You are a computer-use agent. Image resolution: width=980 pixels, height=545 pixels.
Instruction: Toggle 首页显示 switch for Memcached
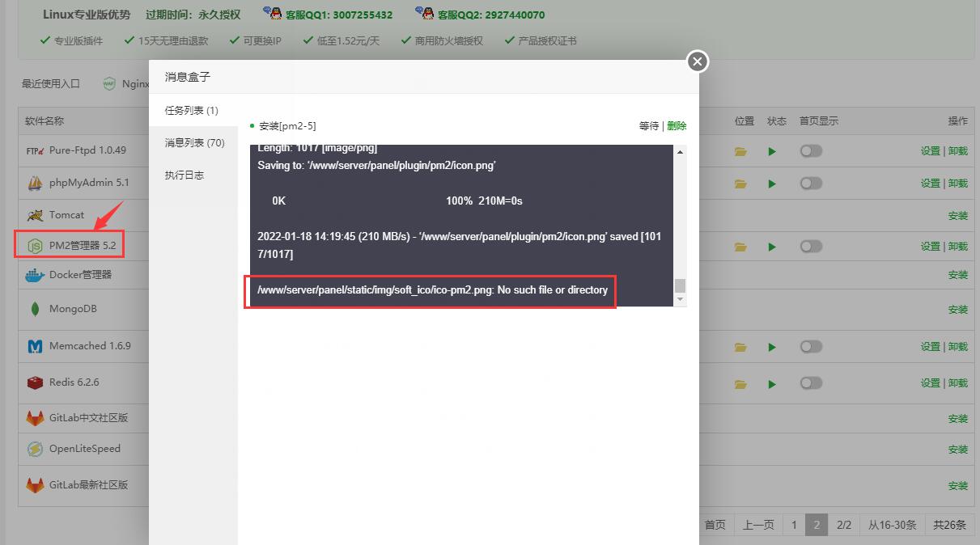tap(811, 346)
